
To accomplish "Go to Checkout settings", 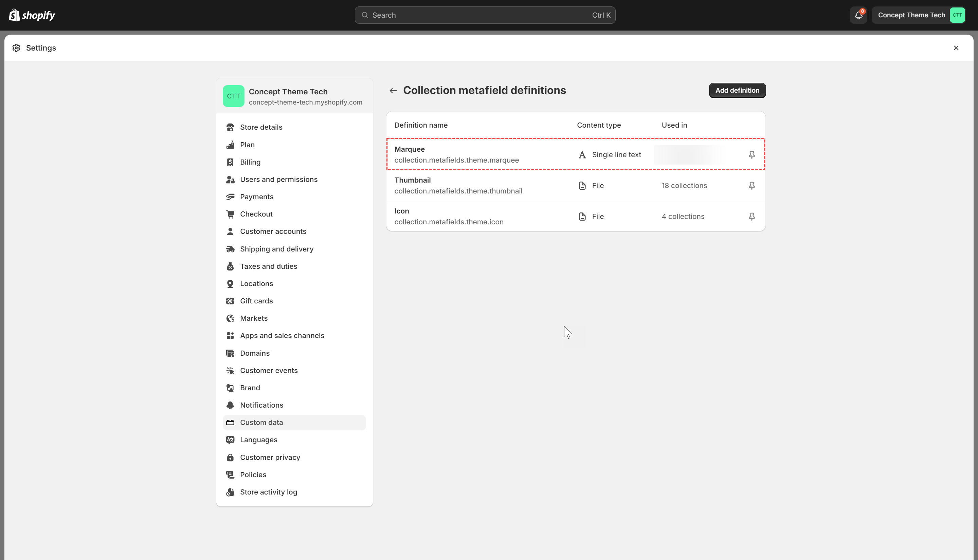I will click(294, 214).
